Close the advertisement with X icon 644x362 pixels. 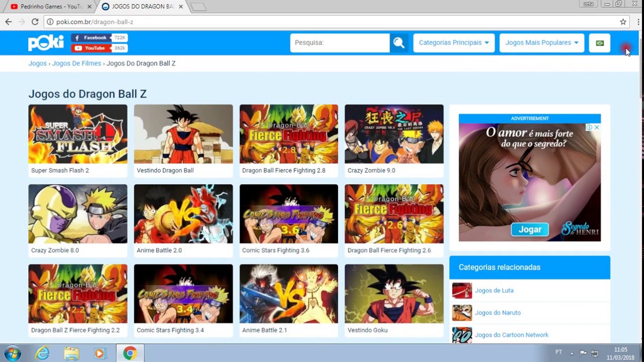tap(597, 128)
